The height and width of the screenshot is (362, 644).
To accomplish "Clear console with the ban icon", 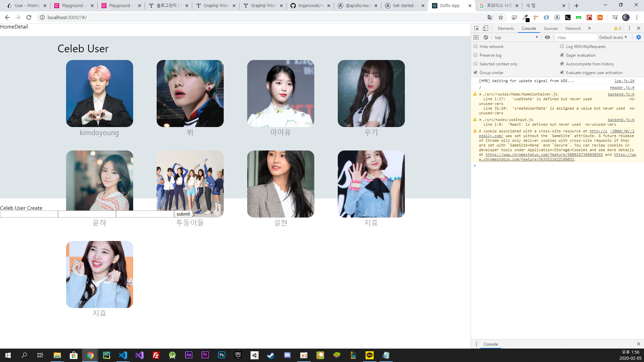I will pos(486,38).
